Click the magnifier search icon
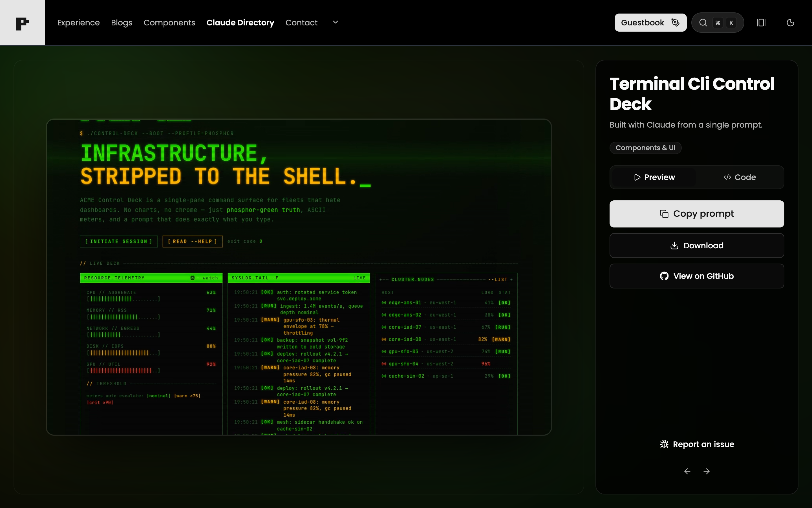Screen dimensions: 812x508 [x=703, y=23]
